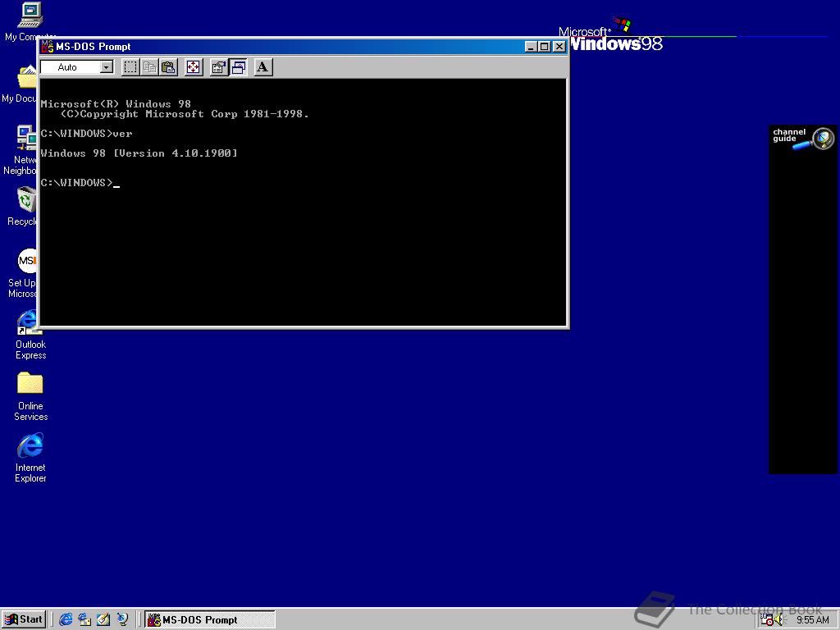
Task: Minimize the MS-DOS Prompt window
Action: pos(531,47)
